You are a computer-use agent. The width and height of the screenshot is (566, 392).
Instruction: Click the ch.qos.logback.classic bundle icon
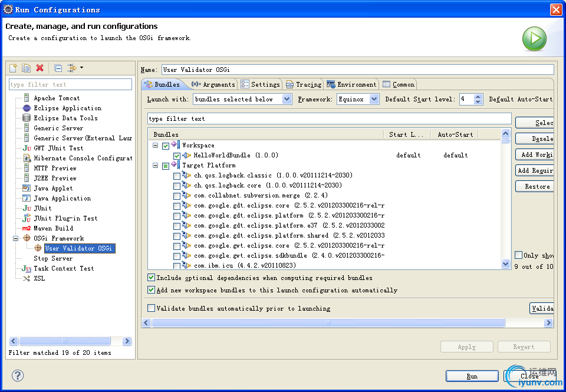(x=186, y=175)
